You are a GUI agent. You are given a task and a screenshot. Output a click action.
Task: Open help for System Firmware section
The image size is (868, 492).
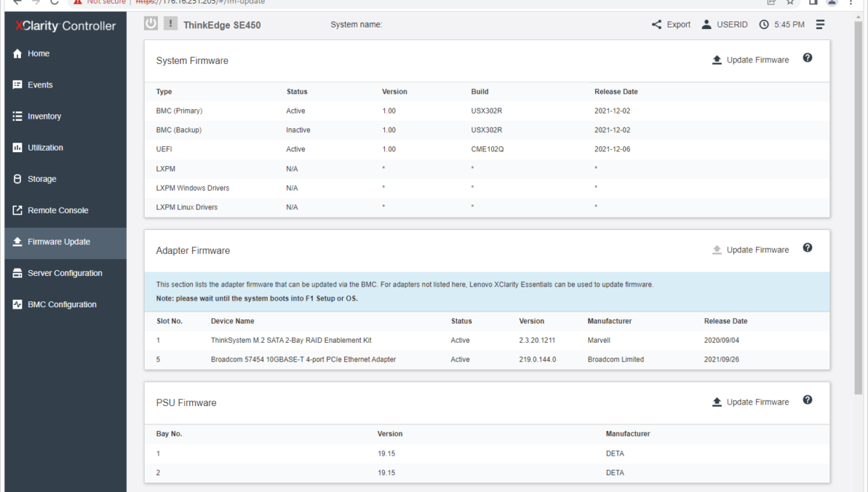[808, 58]
